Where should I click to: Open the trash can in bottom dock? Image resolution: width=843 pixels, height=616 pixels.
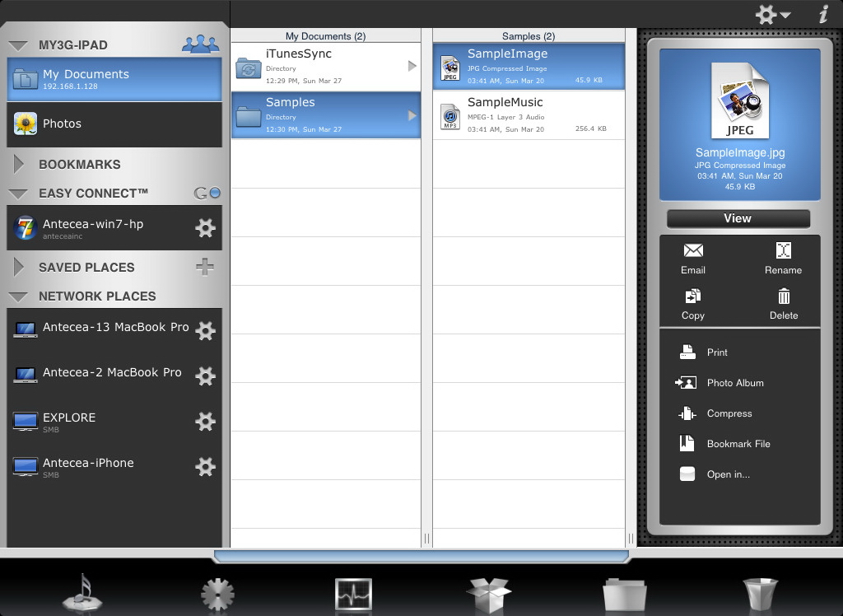click(x=761, y=594)
